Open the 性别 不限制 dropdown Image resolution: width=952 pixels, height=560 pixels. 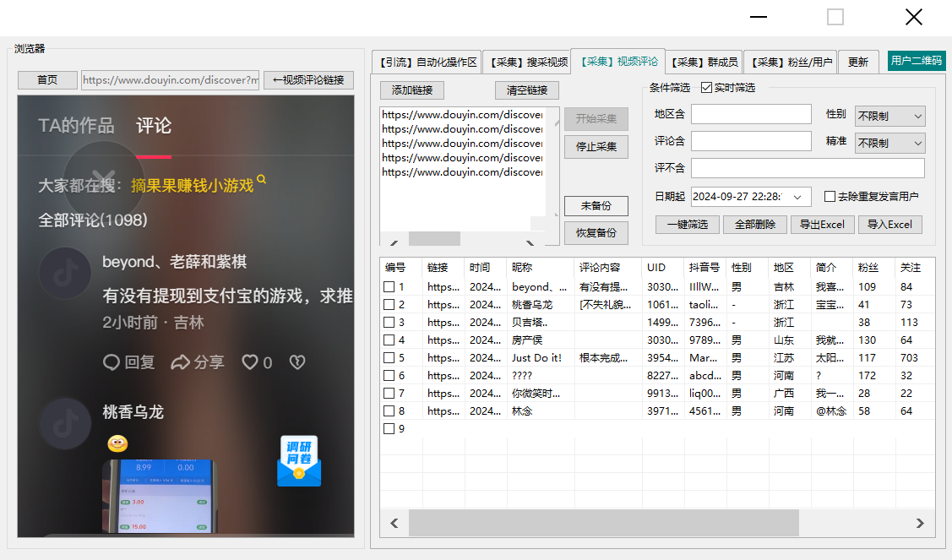[x=889, y=116]
